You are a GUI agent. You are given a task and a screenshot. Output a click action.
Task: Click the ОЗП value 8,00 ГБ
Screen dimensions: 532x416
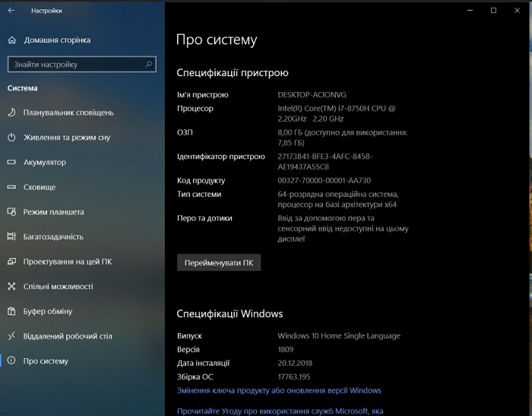coord(343,138)
